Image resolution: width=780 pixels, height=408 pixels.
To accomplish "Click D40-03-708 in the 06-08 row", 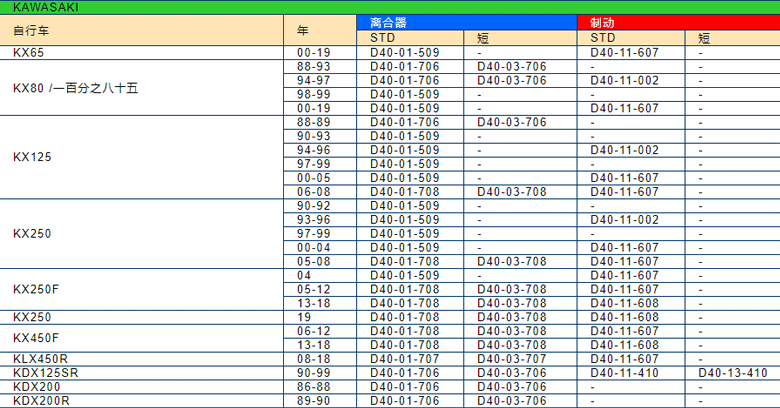I will [x=512, y=192].
